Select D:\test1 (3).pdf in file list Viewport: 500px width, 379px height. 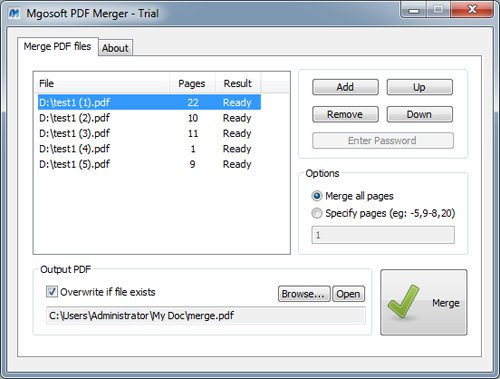tap(149, 133)
